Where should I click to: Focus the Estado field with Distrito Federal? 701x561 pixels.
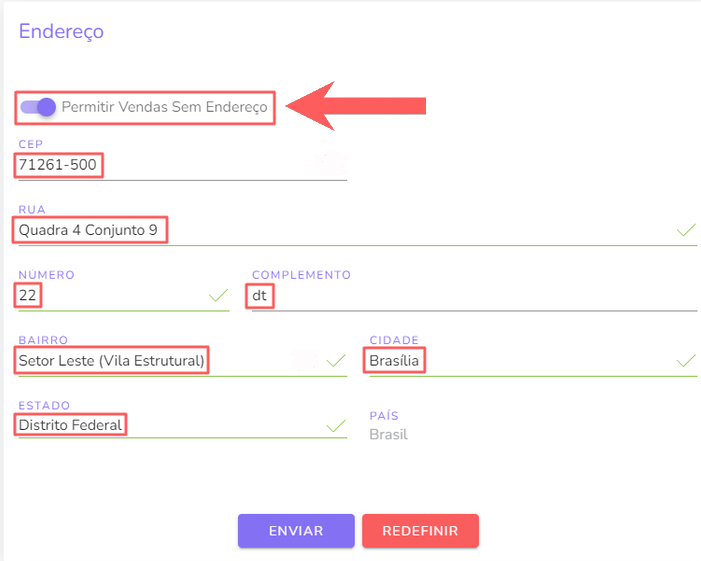pyautogui.click(x=182, y=426)
